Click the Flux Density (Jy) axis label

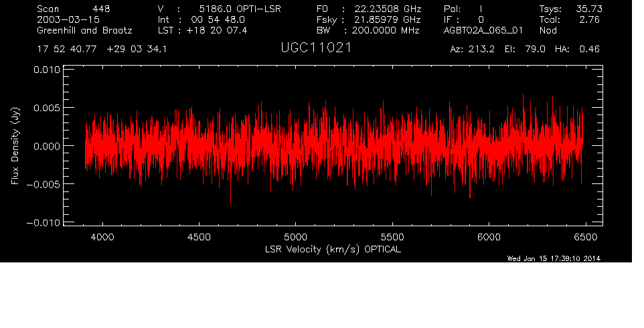click(14, 146)
